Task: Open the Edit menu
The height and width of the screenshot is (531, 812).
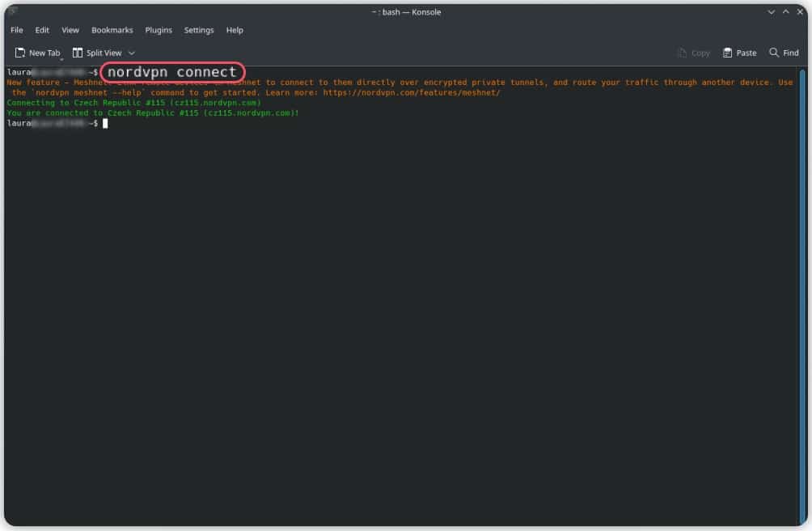Action: click(42, 30)
